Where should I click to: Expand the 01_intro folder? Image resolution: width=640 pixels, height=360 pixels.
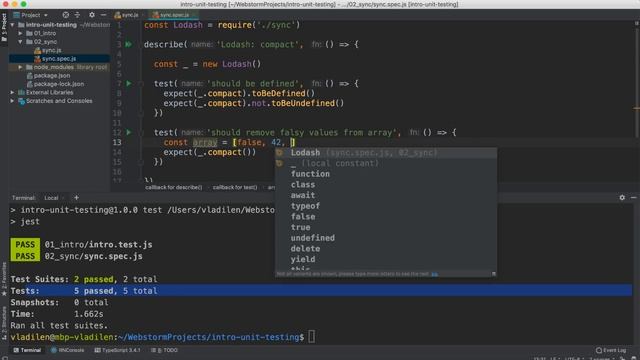(x=20, y=33)
